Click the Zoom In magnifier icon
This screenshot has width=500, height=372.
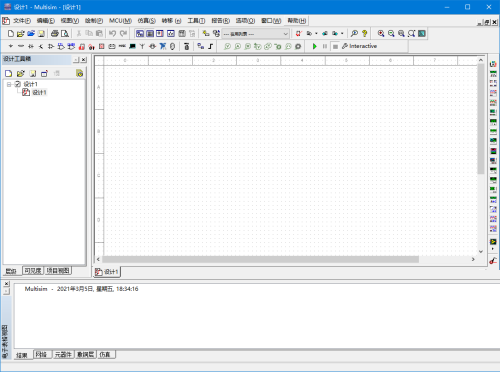[381, 33]
